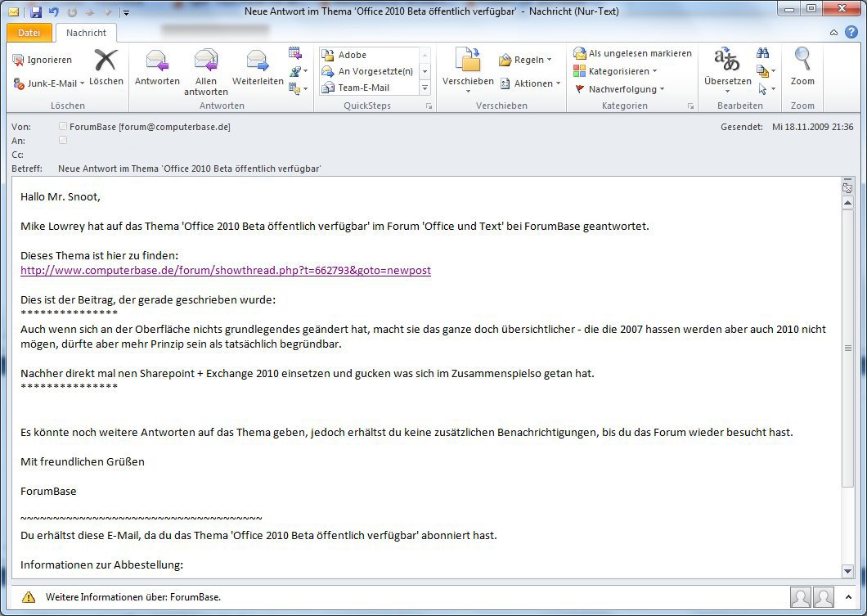Click Als ungelesen markieren
Image resolution: width=867 pixels, height=616 pixels.
pos(632,54)
